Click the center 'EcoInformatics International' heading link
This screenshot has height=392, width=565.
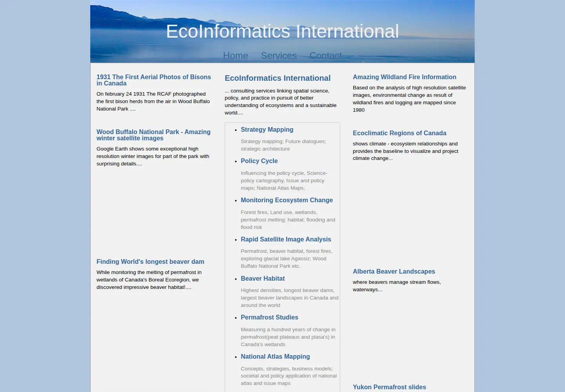[277, 78]
